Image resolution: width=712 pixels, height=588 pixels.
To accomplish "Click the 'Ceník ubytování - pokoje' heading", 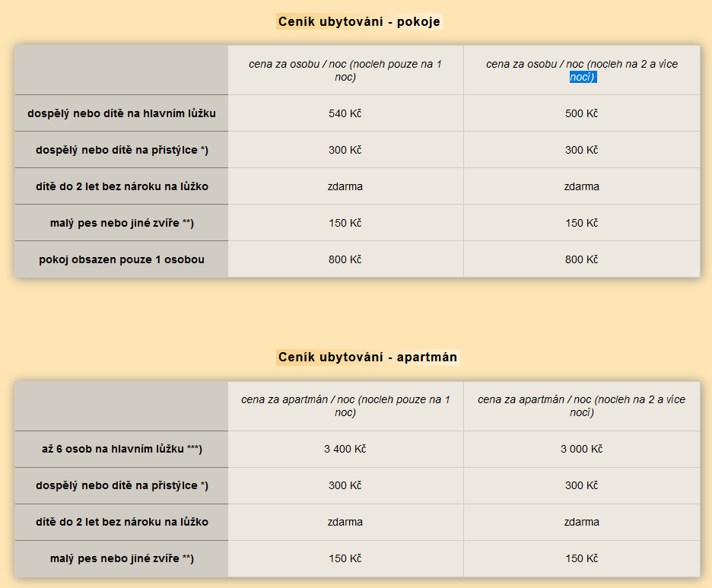I will point(359,21).
